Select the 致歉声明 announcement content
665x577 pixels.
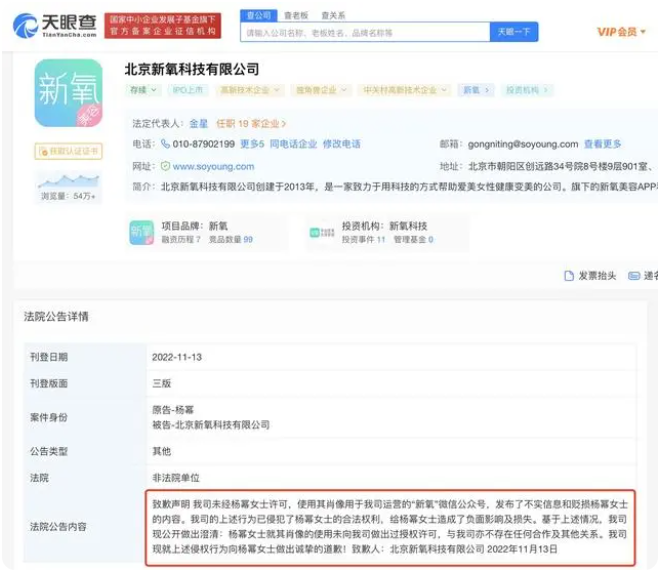click(390, 527)
